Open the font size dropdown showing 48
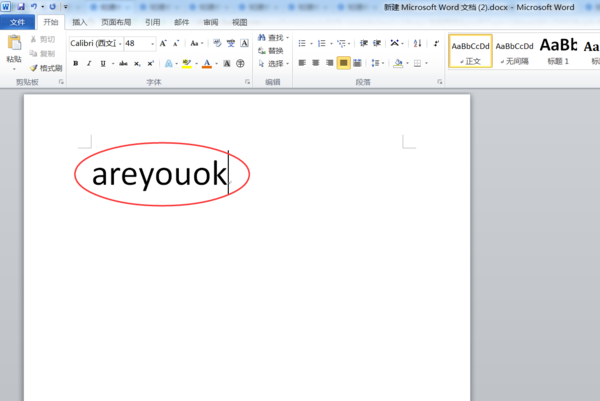 [152, 43]
